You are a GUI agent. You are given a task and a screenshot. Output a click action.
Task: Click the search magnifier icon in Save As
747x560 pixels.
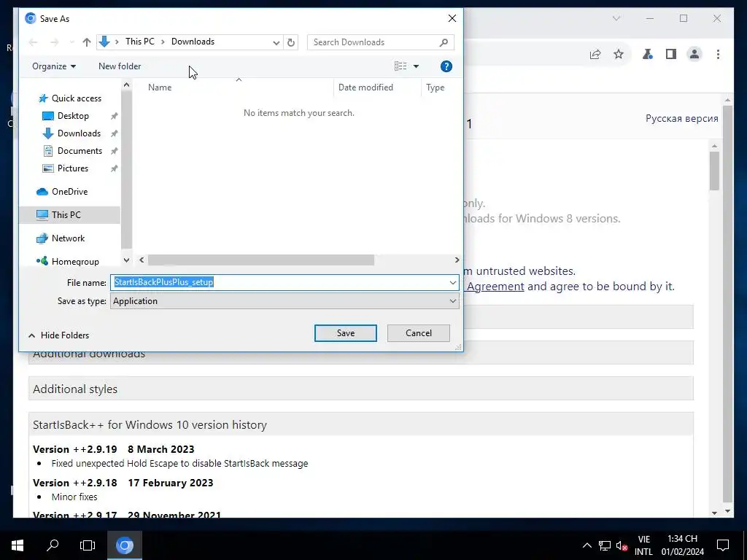tap(444, 42)
